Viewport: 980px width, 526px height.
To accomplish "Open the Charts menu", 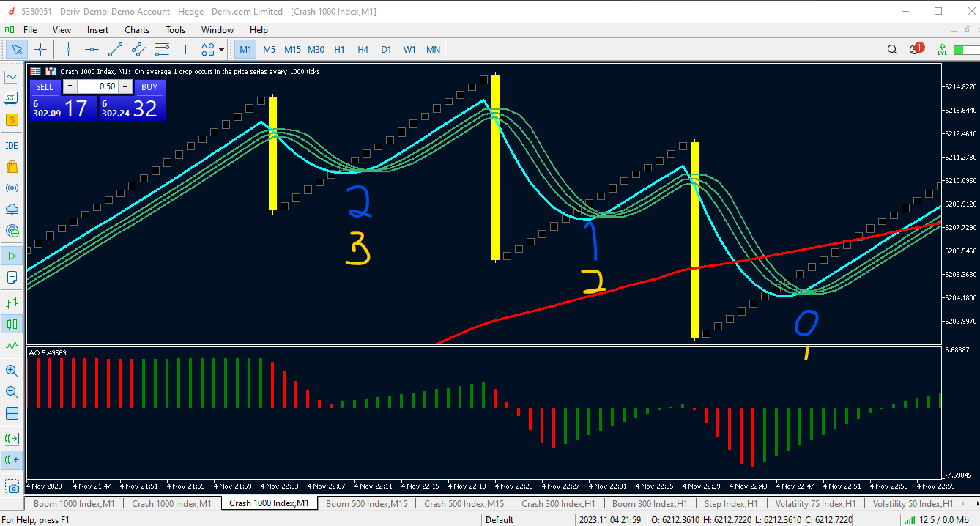I will 137,30.
